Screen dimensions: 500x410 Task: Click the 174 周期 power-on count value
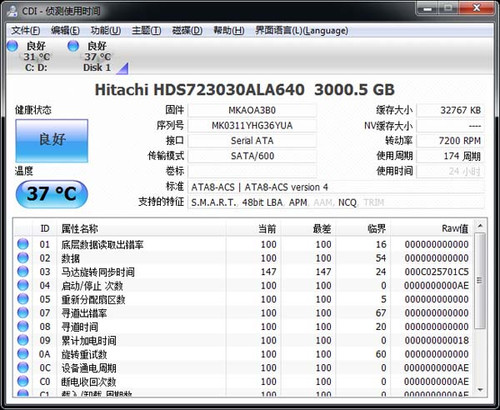pos(450,156)
